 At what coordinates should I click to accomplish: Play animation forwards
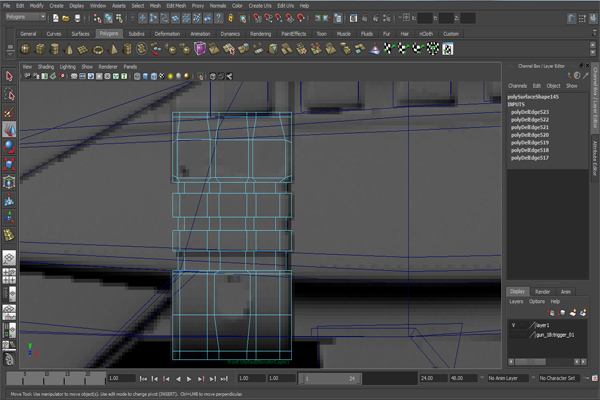coord(189,379)
